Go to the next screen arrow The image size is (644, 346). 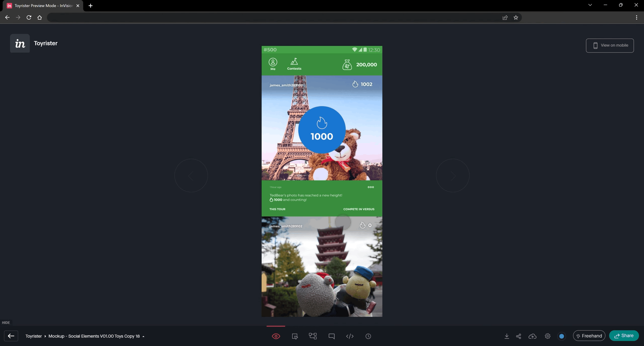pos(453,176)
